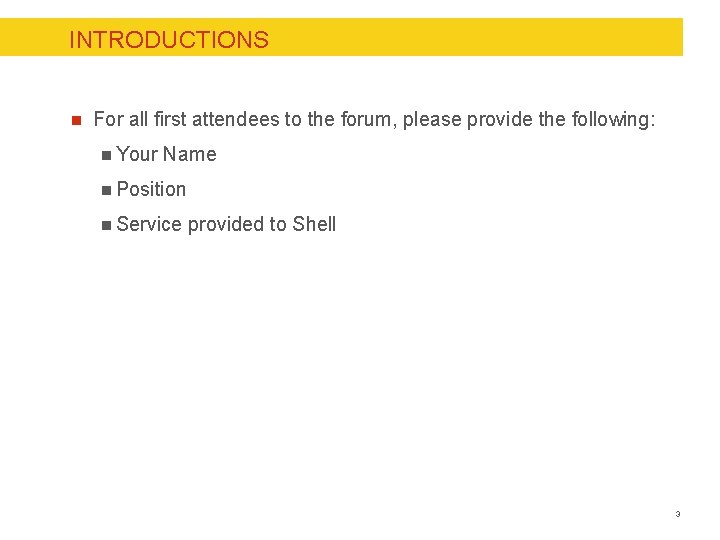
Task: Select the gray bullet beside Position
Action: point(107,190)
